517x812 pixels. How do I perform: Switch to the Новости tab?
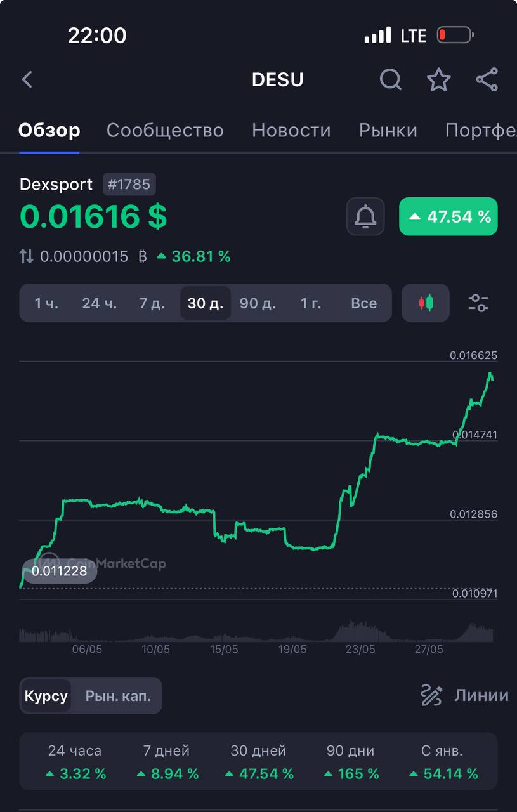(291, 130)
